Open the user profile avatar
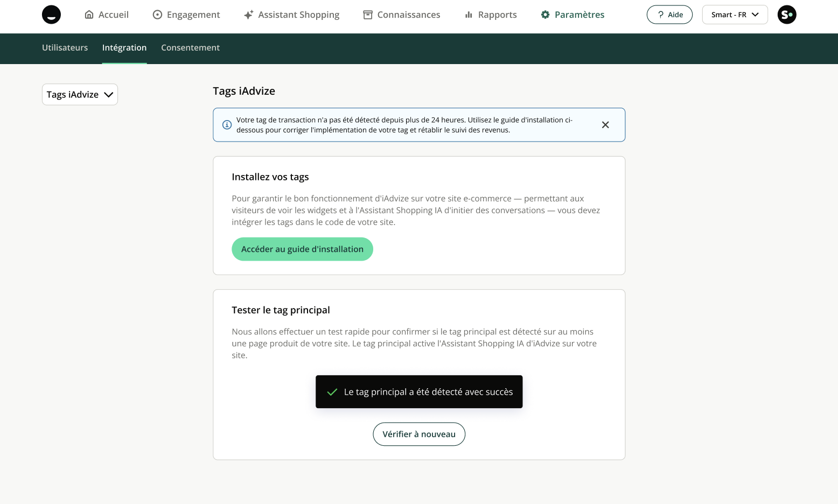This screenshot has width=838, height=504. [x=787, y=15]
